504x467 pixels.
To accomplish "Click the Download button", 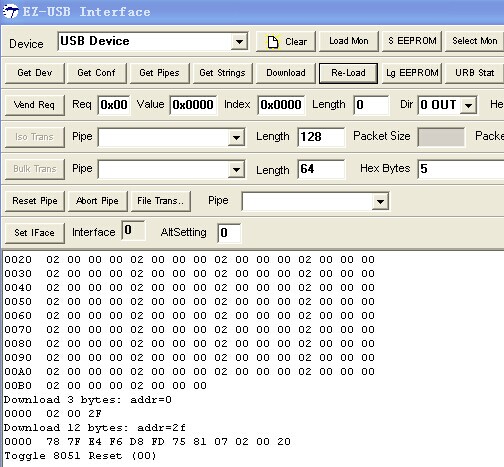I will 286,73.
